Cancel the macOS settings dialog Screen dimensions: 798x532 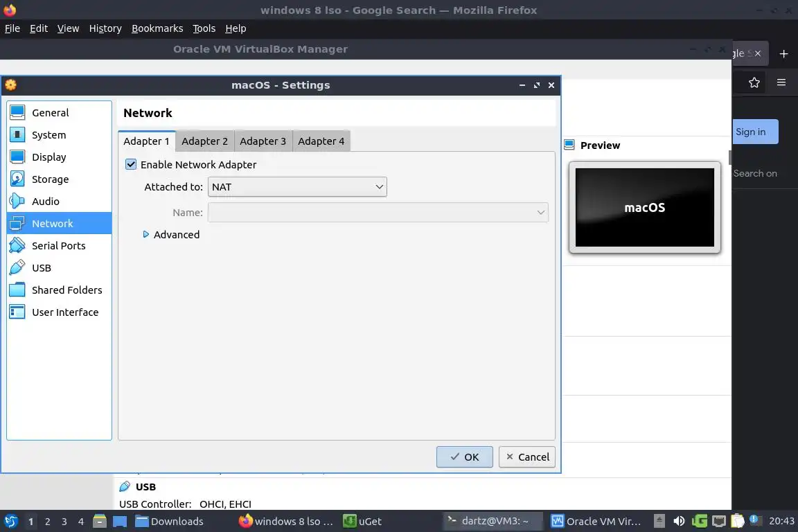pos(526,457)
